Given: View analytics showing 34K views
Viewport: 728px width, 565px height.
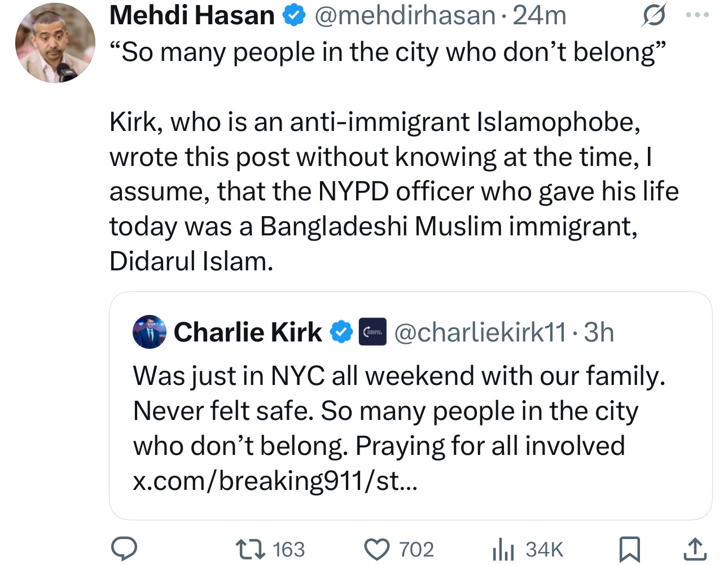Looking at the screenshot, I should (x=528, y=549).
